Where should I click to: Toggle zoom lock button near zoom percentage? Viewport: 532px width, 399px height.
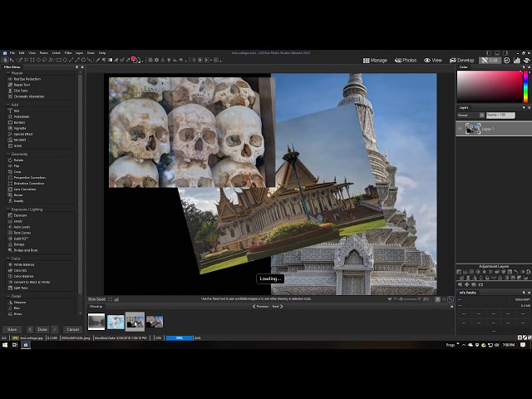click(x=451, y=299)
